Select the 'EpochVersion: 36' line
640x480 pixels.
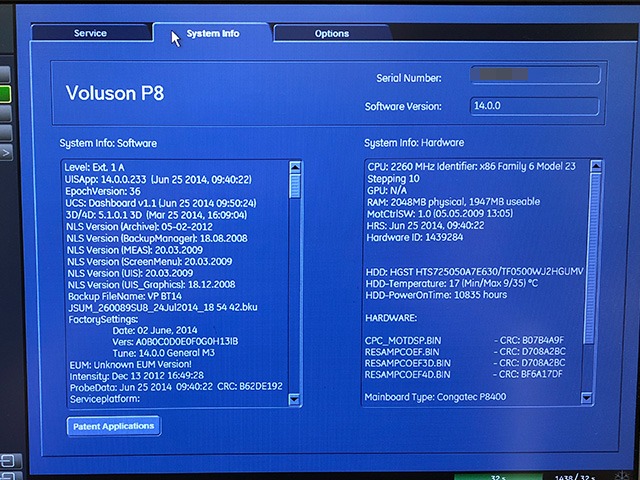click(x=103, y=191)
